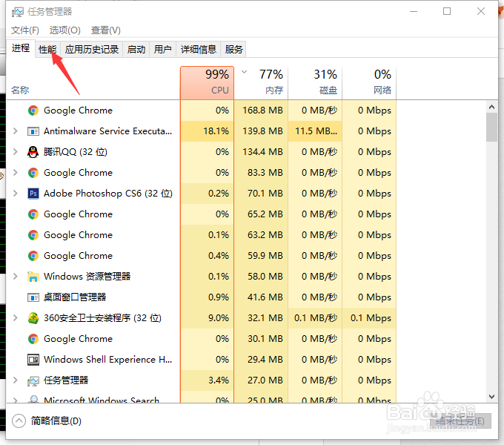
Task: Click the 134.4 MB memory cell
Action: pyautogui.click(x=261, y=152)
